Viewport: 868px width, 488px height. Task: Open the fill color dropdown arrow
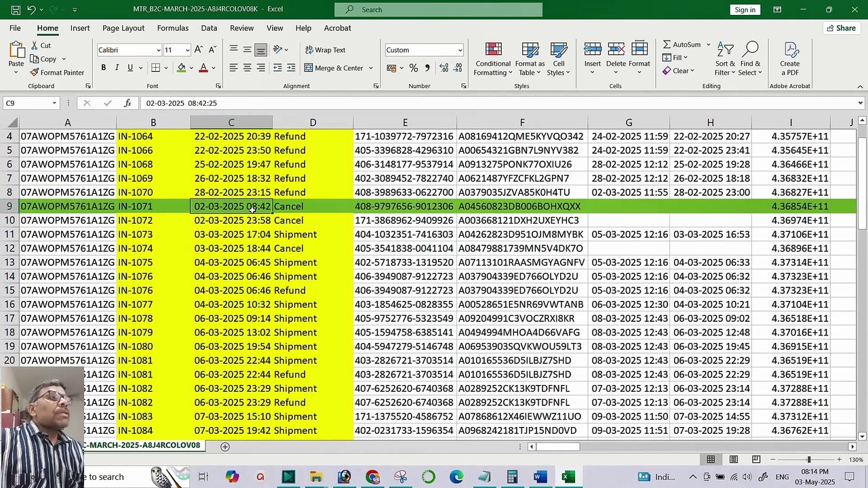tap(191, 68)
